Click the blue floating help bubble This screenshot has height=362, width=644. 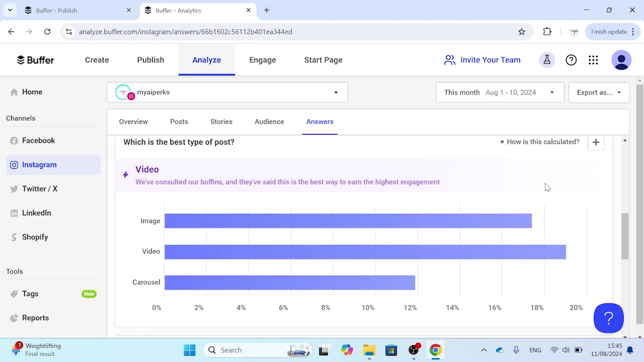[x=608, y=318]
